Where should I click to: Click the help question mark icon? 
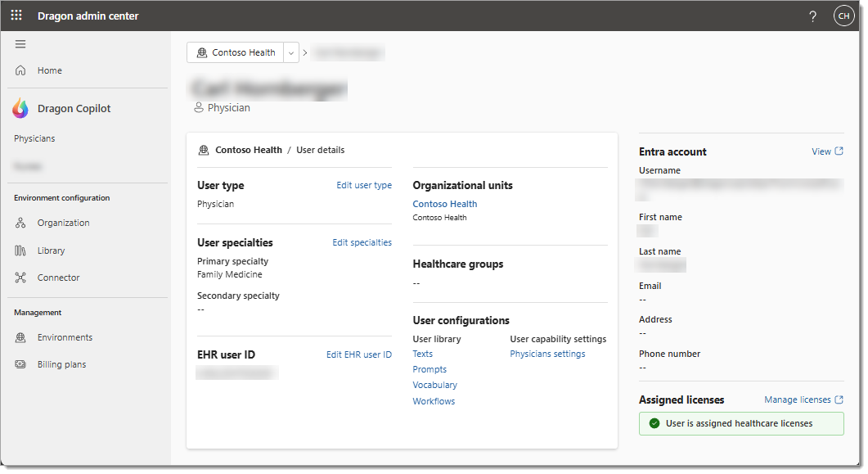click(x=812, y=16)
